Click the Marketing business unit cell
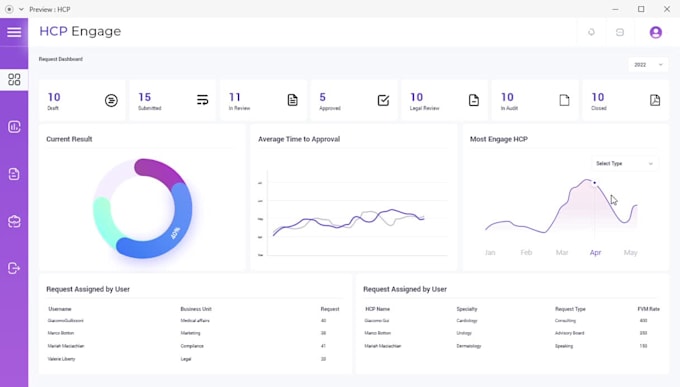Screen dimensions: 680x387 coord(190,333)
